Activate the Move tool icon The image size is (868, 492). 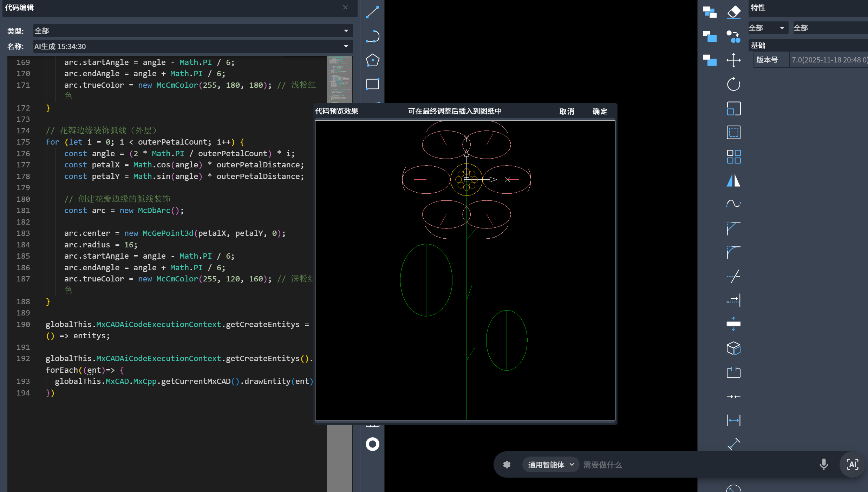click(x=733, y=60)
